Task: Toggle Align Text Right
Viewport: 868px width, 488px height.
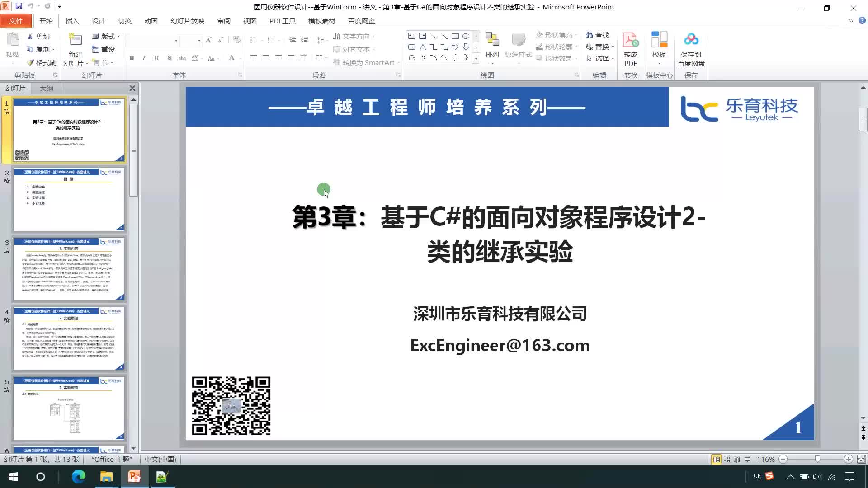Action: (278, 58)
